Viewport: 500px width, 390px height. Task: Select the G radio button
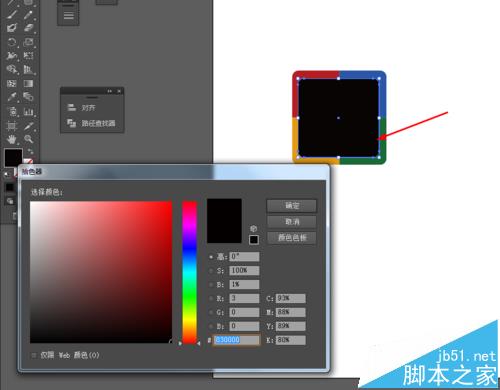pyautogui.click(x=211, y=313)
